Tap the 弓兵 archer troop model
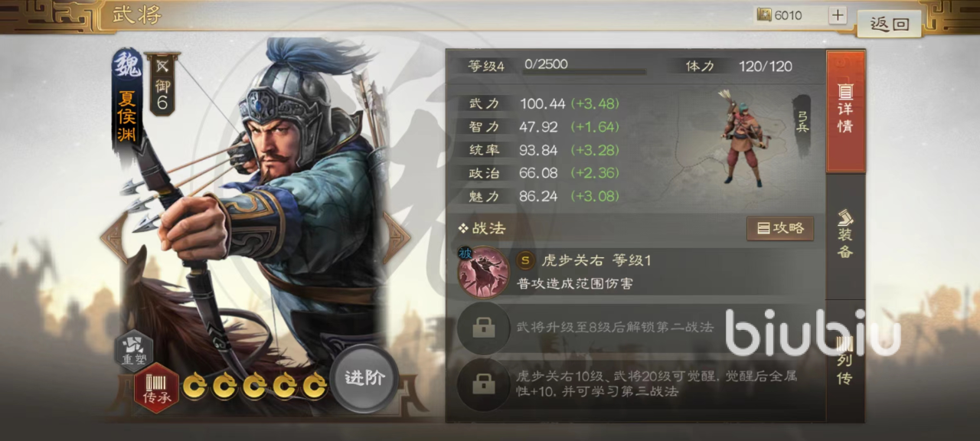 (x=743, y=138)
